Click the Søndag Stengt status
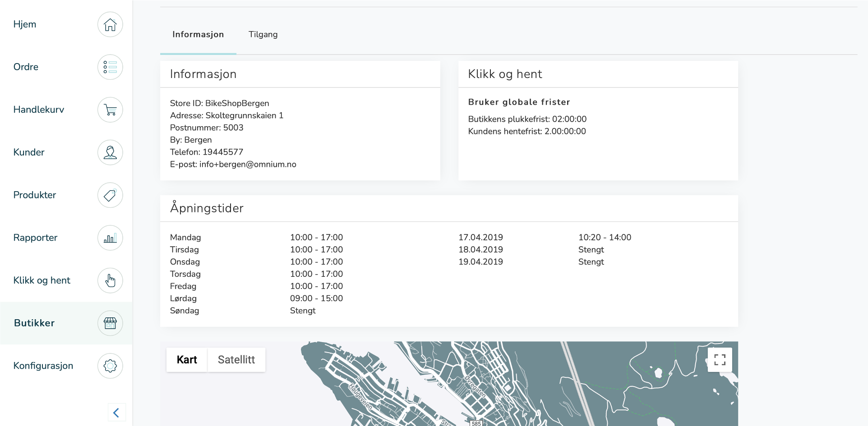868x426 pixels. click(x=303, y=311)
